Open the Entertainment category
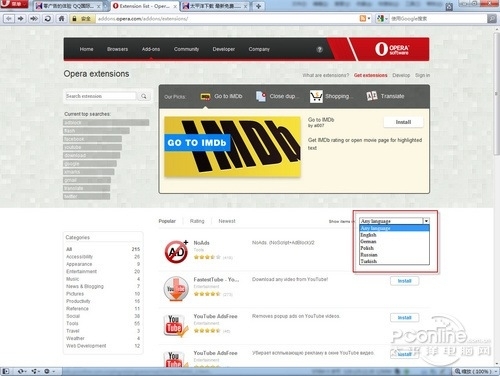Screen dimensions: 500x376 (81, 271)
